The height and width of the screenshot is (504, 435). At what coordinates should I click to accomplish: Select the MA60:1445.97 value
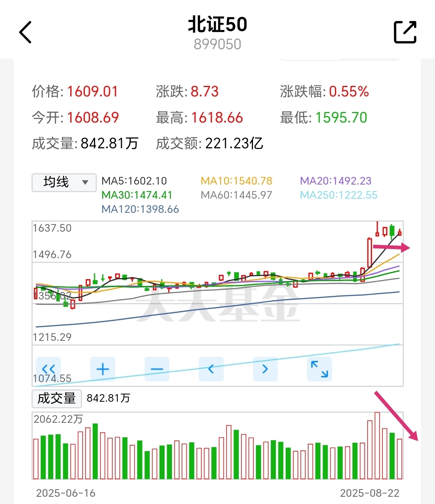(x=236, y=195)
